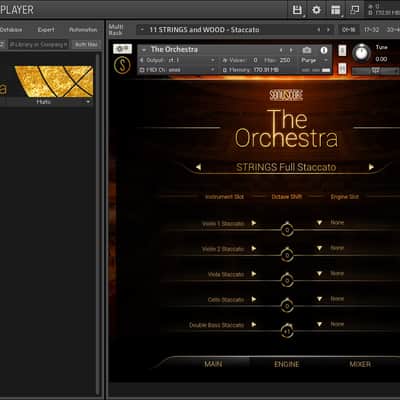Open the Database browser tab
400x400 pixels.
point(11,30)
